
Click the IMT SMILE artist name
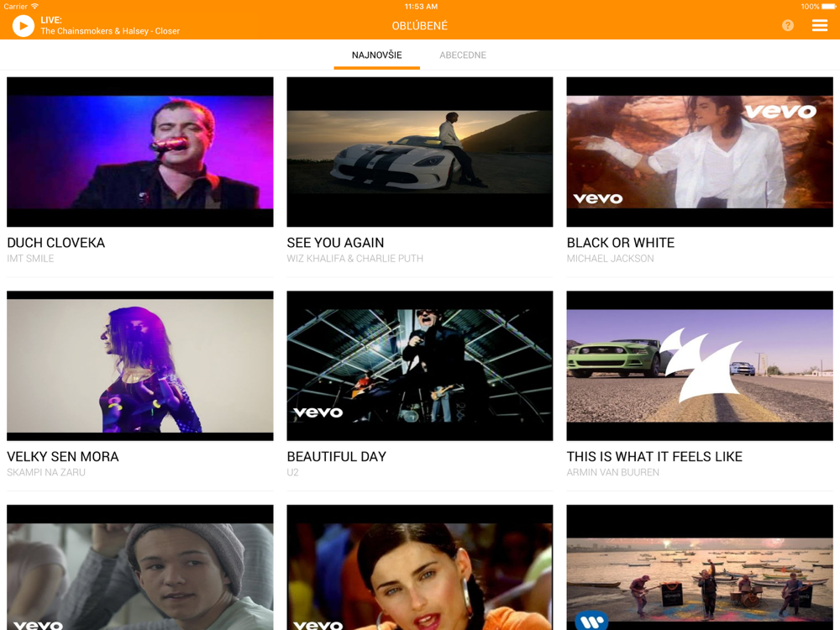click(x=30, y=258)
